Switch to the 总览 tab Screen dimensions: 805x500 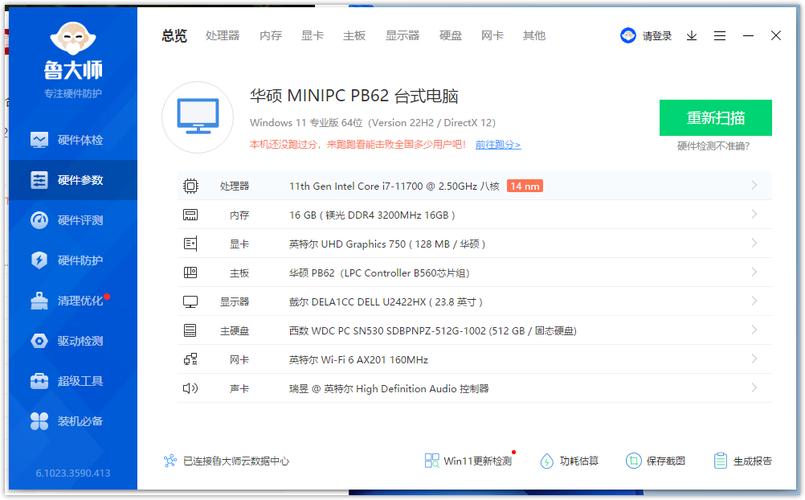[x=174, y=35]
